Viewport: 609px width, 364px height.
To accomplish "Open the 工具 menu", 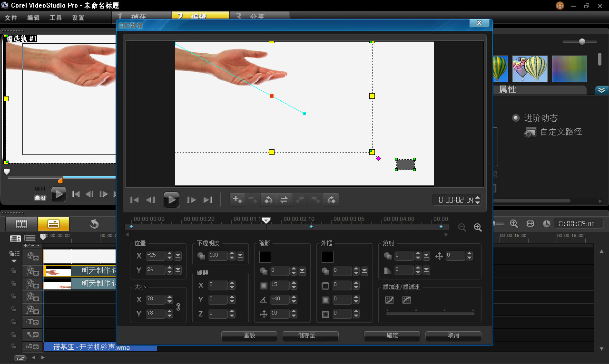I will coord(56,18).
